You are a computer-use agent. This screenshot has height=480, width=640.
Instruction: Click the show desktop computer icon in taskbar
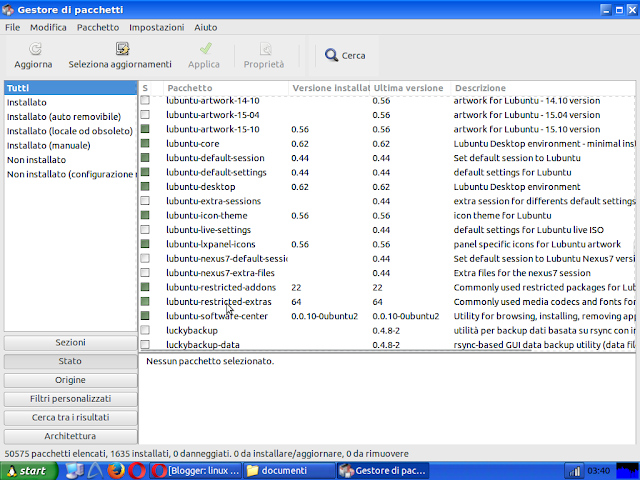(x=74, y=471)
